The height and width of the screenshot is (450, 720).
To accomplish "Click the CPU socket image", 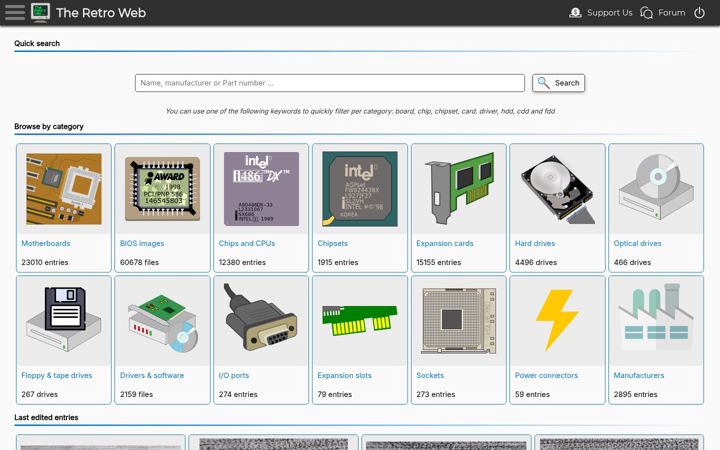I will click(459, 321).
